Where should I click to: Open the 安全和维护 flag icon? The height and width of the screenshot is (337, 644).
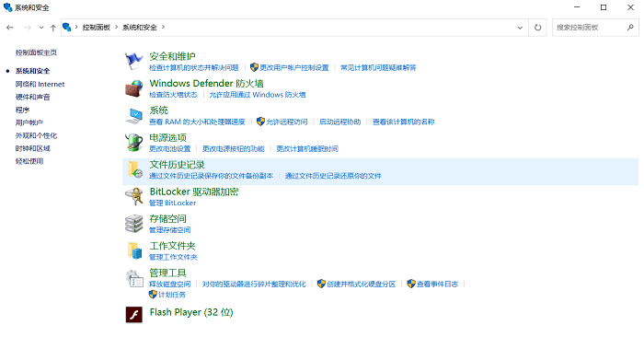pos(134,62)
